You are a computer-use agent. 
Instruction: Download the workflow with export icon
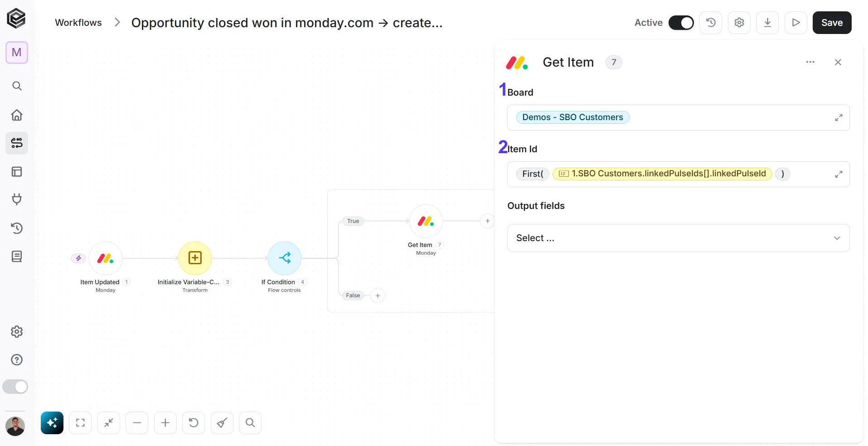(767, 23)
